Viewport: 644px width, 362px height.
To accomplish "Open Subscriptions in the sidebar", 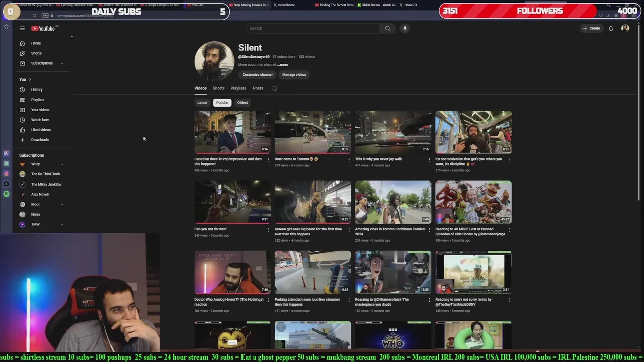I will pyautogui.click(x=42, y=63).
